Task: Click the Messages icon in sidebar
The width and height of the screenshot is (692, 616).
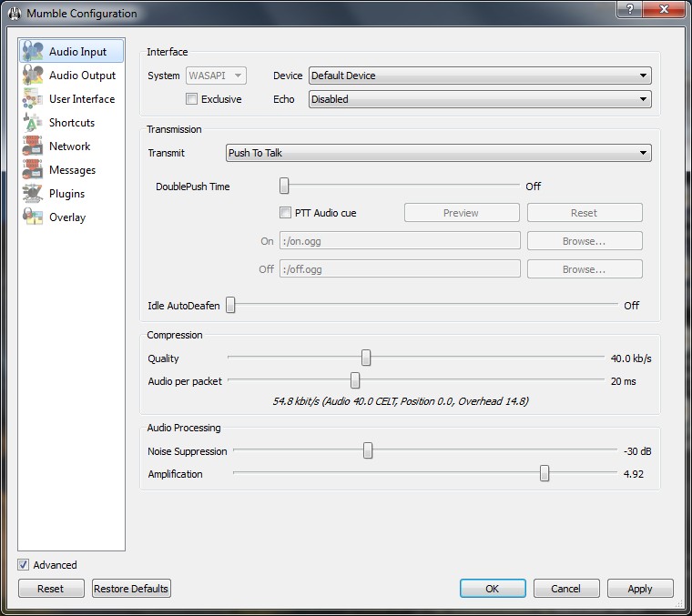Action: 33,170
